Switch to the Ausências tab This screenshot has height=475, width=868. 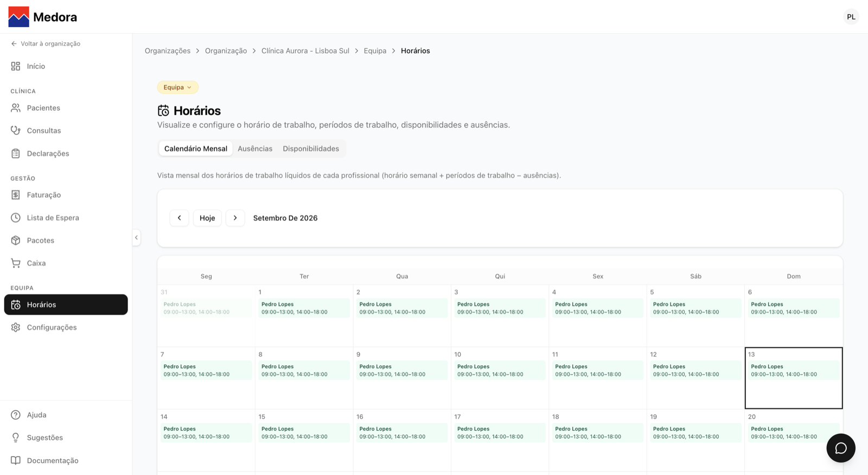[x=255, y=149]
